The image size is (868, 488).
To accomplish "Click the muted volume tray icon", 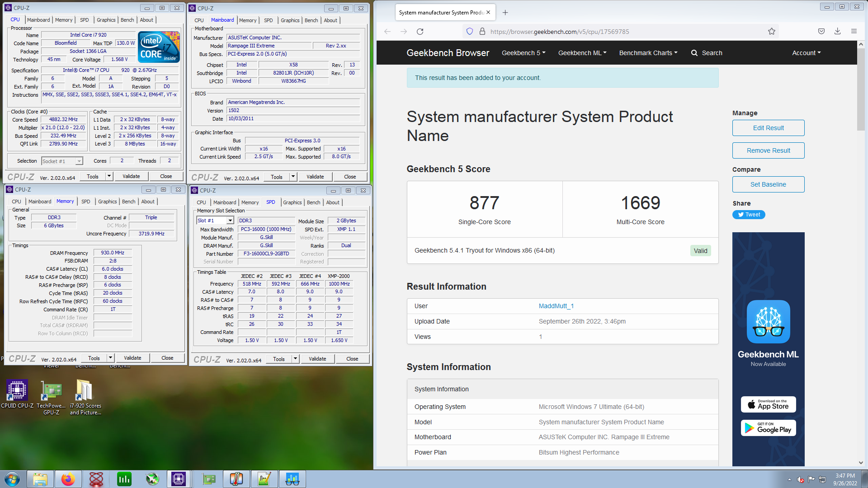I will tap(801, 479).
